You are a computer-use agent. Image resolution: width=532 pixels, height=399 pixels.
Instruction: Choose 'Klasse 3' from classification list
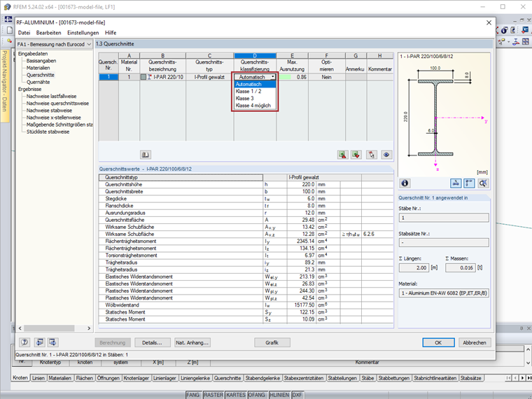[x=255, y=99]
